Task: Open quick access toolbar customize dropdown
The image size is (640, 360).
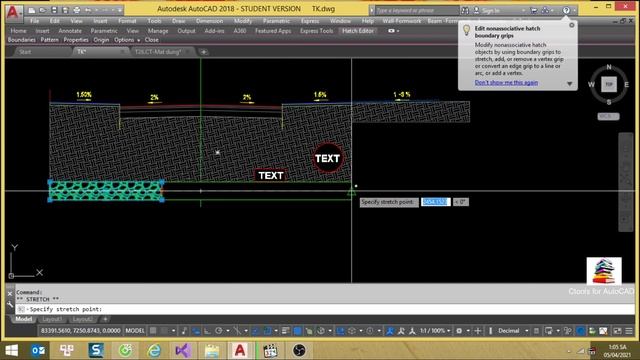Action: tap(120, 10)
